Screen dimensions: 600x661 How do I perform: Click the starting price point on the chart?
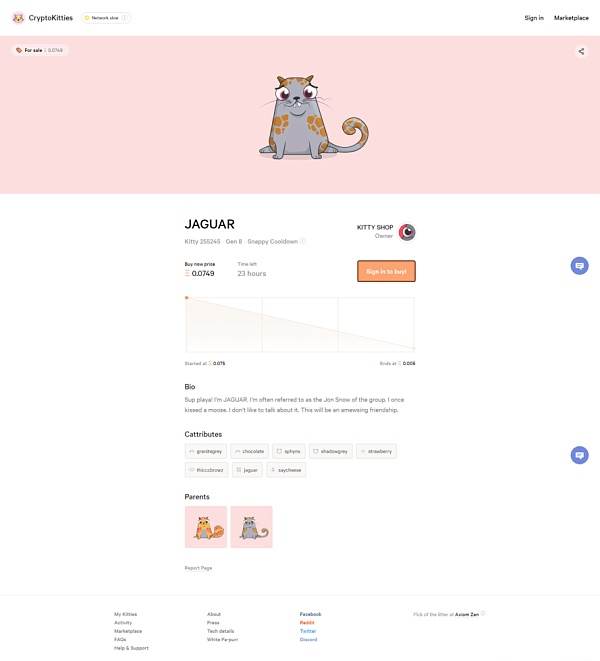186,298
